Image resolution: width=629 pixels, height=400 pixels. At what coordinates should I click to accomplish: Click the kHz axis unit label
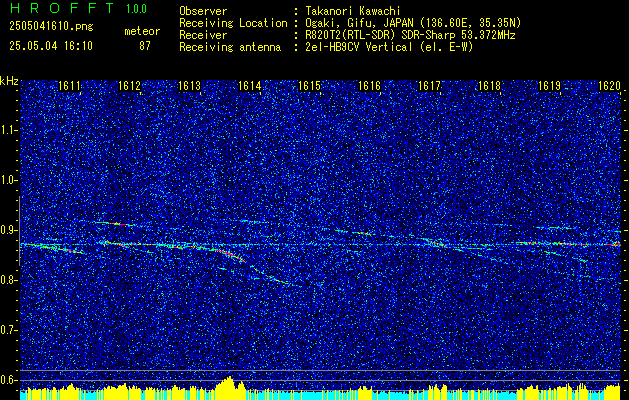pos(9,81)
